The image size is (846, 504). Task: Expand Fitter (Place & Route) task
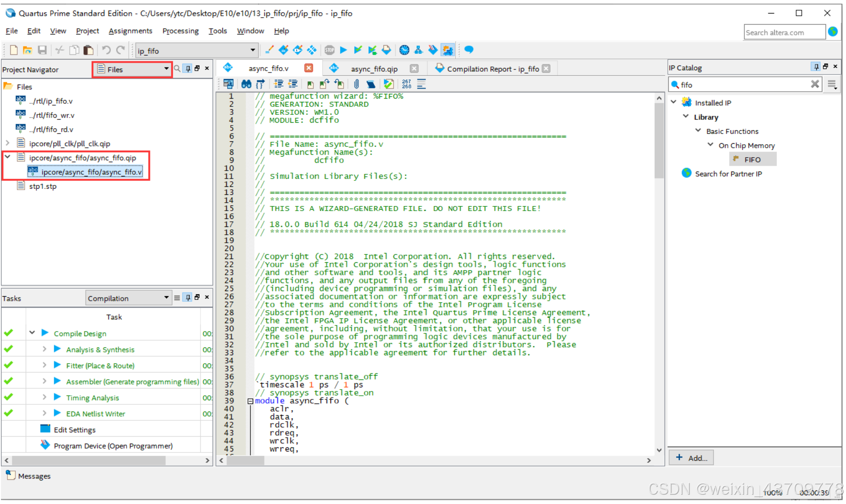tap(44, 365)
